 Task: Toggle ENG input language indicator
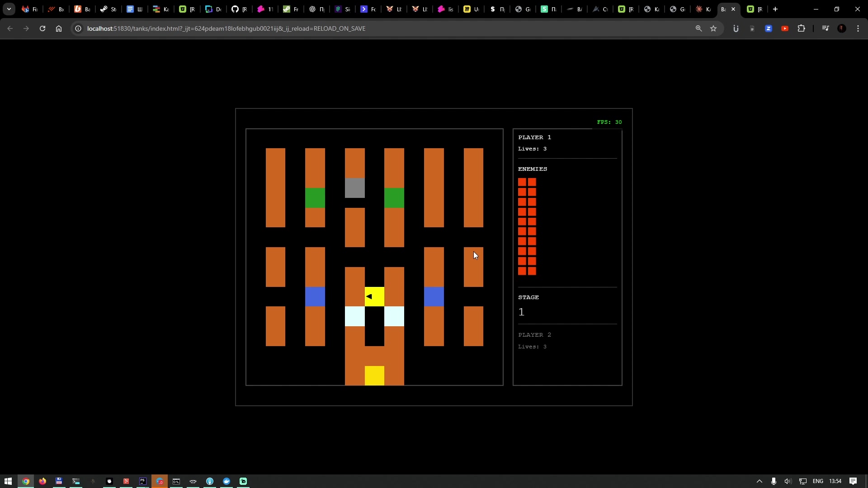coord(818,481)
